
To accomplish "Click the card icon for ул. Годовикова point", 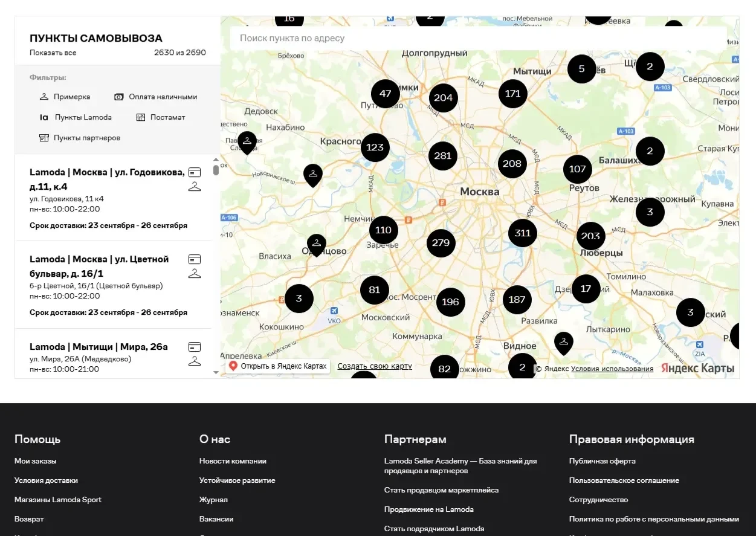I will 194,173.
